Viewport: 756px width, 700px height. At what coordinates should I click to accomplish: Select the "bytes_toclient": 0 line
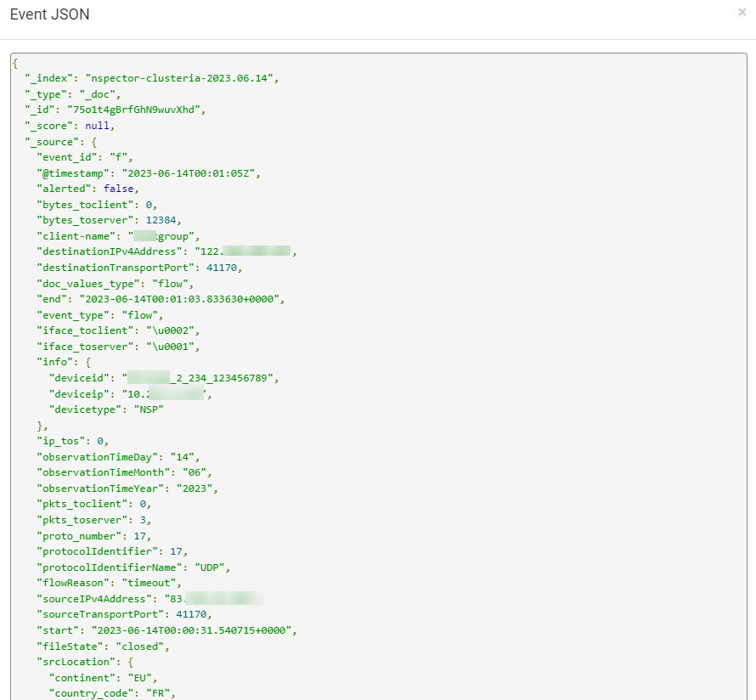click(x=97, y=205)
